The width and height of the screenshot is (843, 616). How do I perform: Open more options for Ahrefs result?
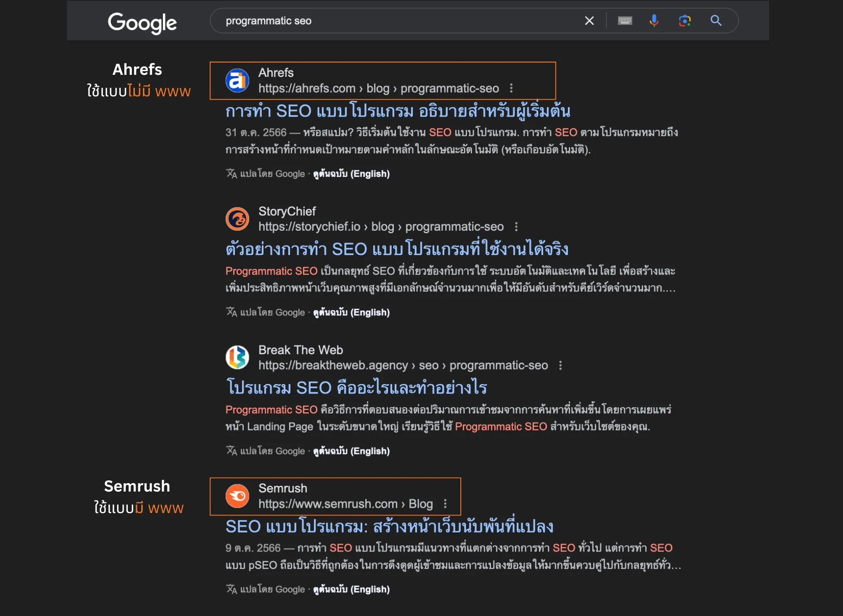(511, 88)
